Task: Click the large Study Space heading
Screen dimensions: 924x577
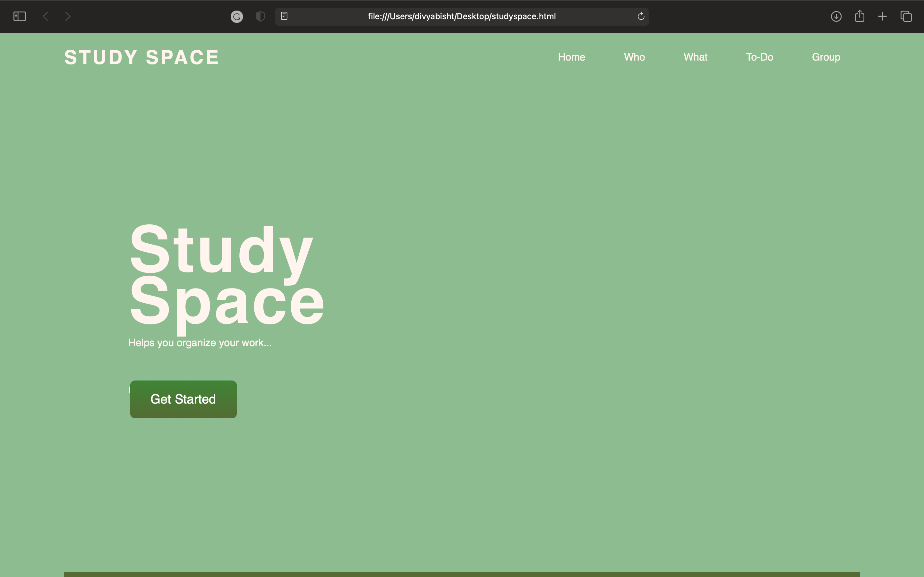Action: (227, 275)
